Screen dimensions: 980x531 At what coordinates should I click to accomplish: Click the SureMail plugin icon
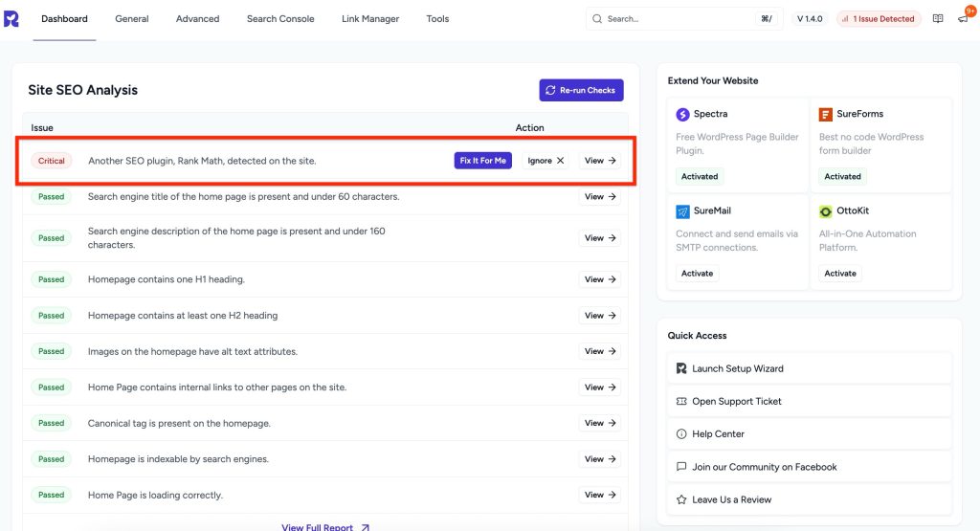[x=682, y=211]
